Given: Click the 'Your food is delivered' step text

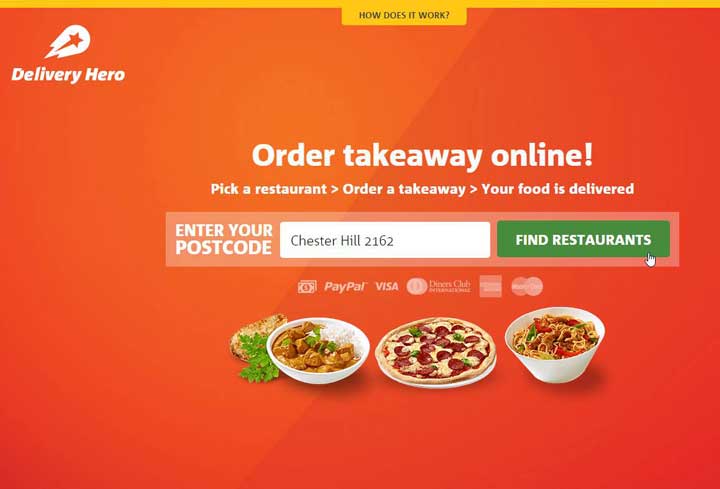Looking at the screenshot, I should 557,189.
